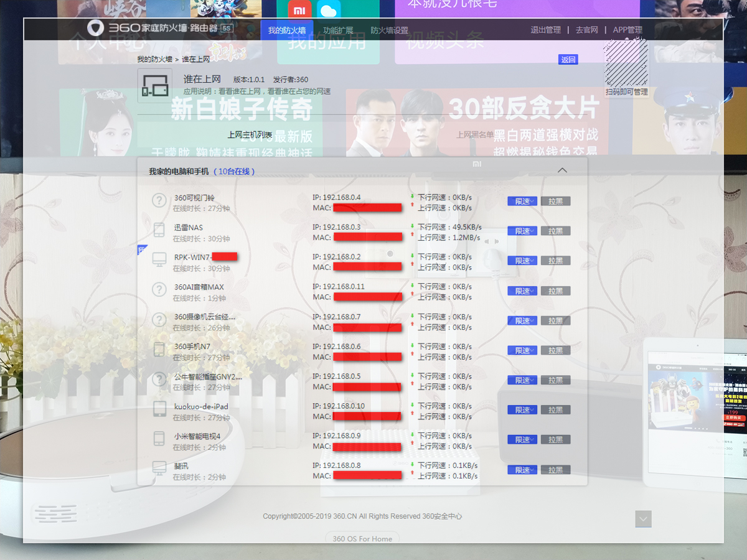
Task: Block 360手机N7 using 拉黑
Action: pos(555,350)
